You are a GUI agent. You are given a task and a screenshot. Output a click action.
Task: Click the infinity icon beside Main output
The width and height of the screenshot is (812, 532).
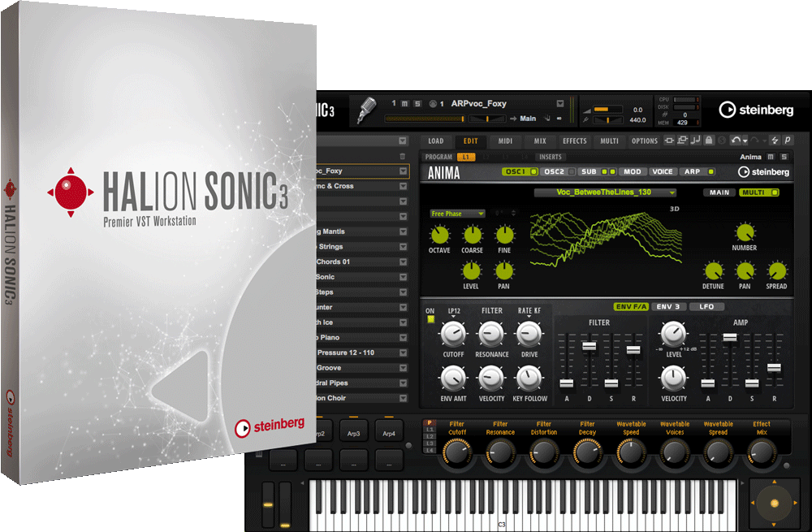click(x=559, y=119)
